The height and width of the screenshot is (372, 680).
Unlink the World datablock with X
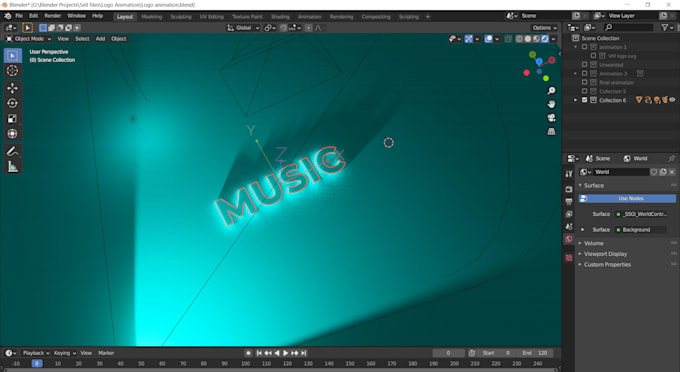[x=672, y=172]
